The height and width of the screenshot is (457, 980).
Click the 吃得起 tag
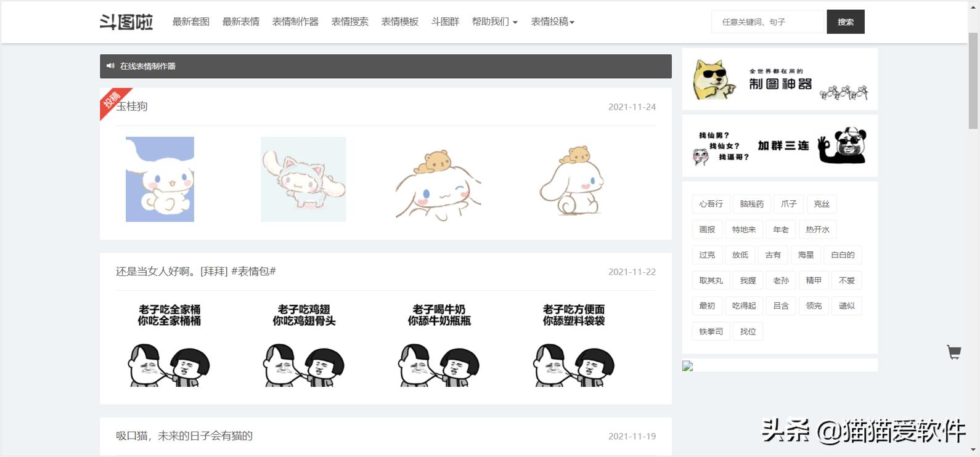tap(744, 305)
